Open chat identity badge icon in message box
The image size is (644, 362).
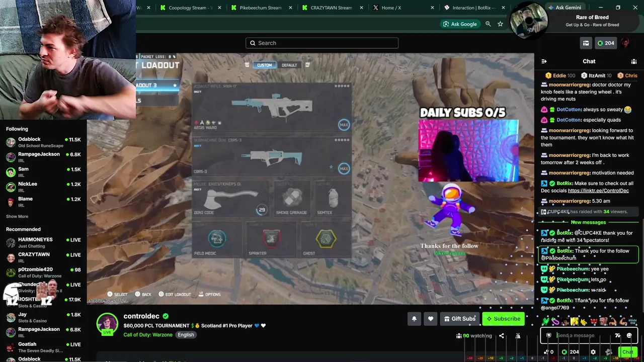(549, 335)
